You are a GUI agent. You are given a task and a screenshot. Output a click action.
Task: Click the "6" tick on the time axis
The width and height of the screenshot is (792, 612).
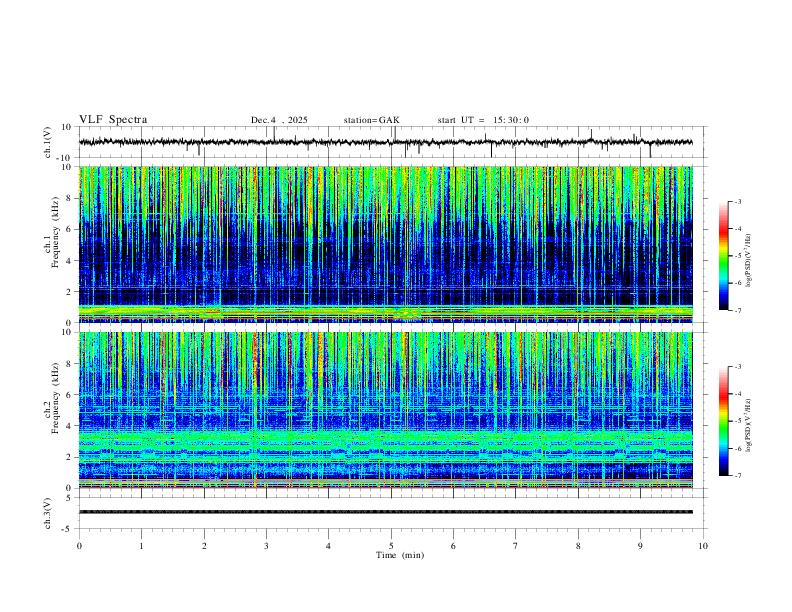454,546
